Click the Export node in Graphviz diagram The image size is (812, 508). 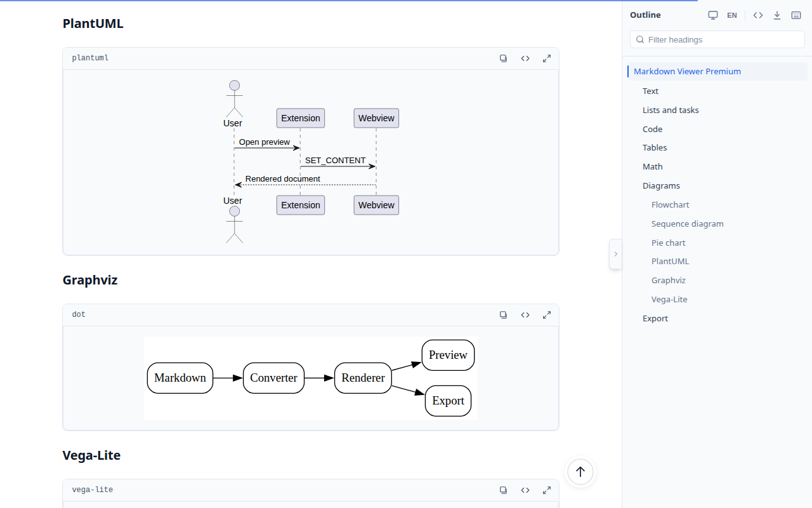448,401
